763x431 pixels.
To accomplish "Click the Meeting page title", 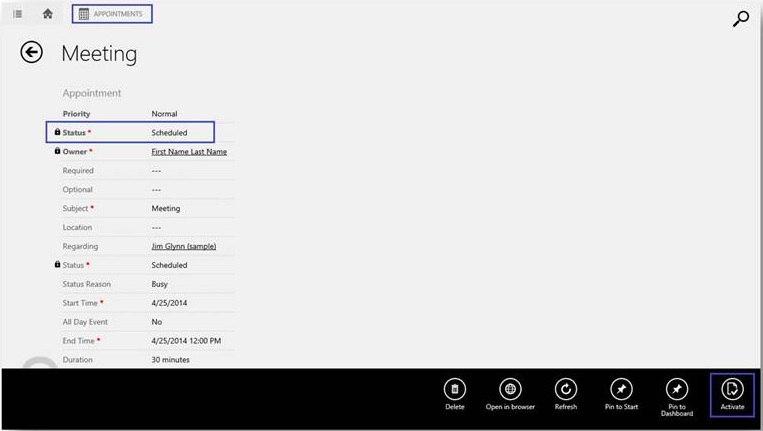I will point(99,53).
